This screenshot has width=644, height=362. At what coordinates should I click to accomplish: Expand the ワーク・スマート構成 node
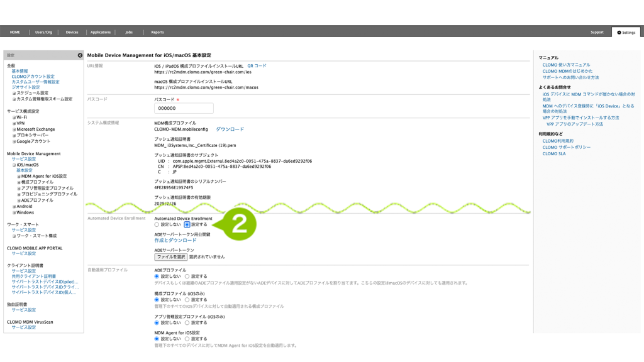point(14,236)
